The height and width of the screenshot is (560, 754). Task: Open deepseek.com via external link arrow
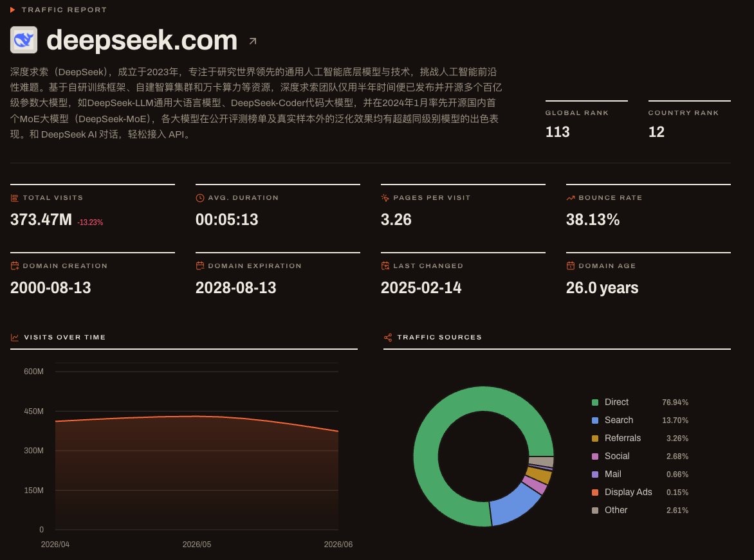tap(252, 41)
